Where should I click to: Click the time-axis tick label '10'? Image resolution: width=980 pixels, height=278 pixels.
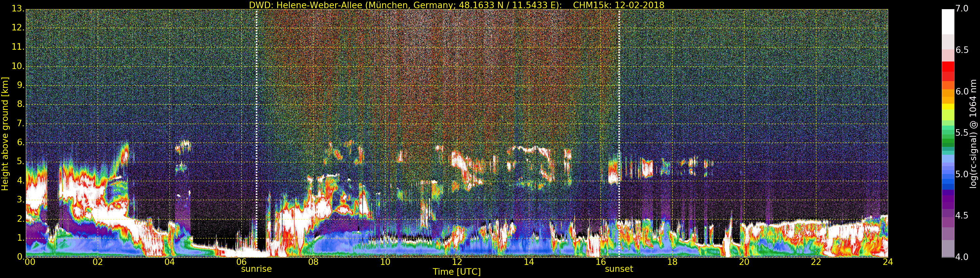tap(385, 262)
